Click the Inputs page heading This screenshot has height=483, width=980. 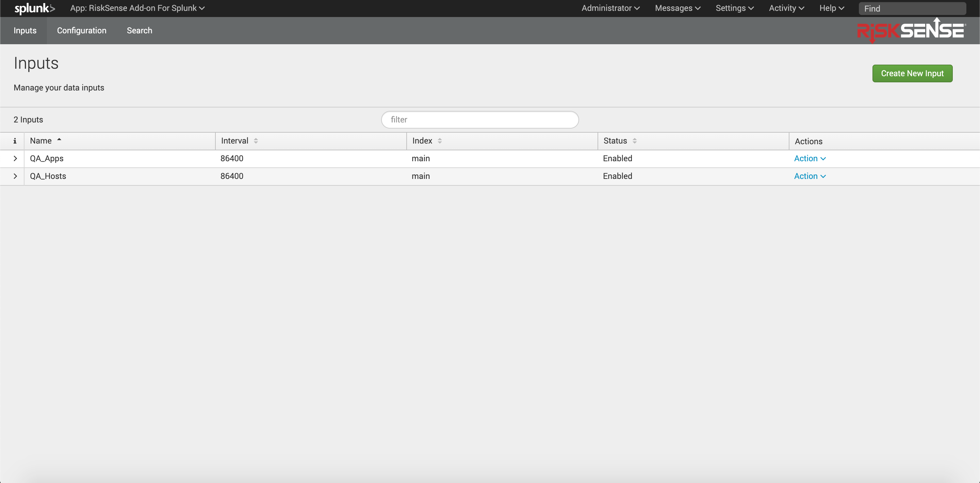click(x=36, y=63)
